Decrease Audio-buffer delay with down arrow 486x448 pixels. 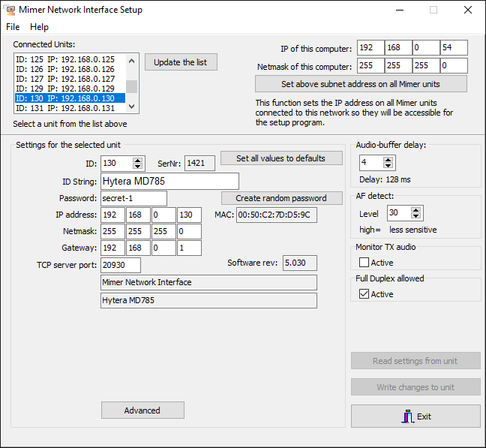[x=388, y=166]
